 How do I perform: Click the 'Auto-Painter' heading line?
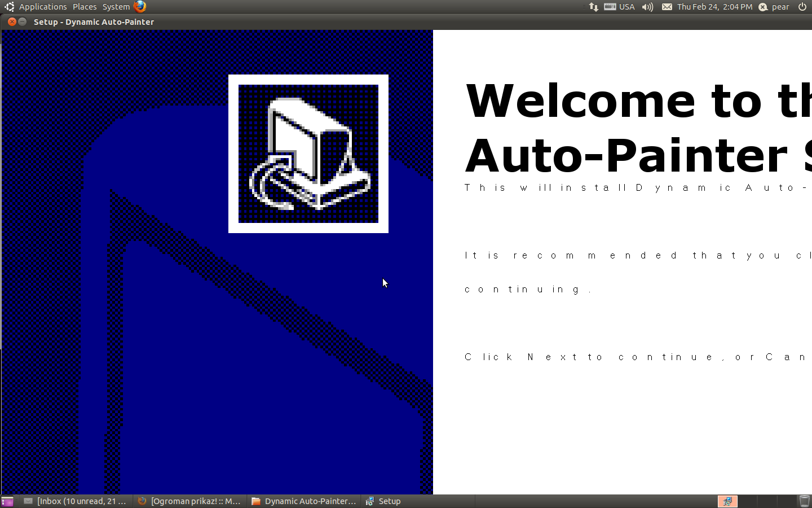pyautogui.click(x=638, y=155)
